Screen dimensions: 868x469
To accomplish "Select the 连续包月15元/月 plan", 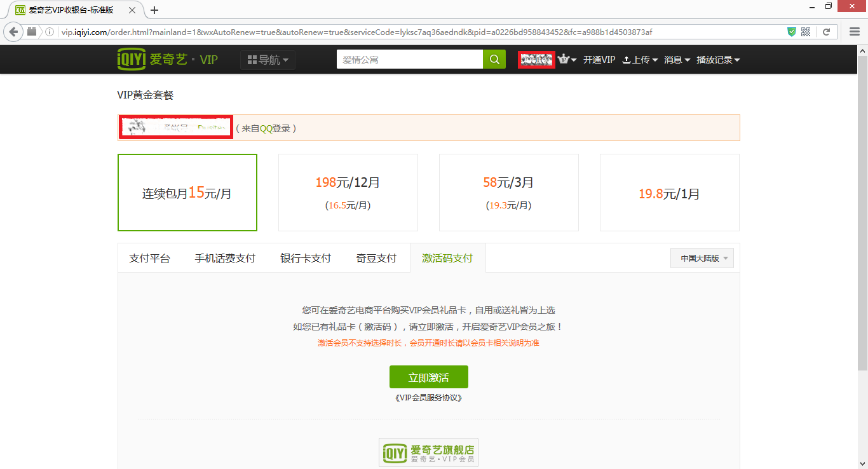I will click(x=187, y=193).
